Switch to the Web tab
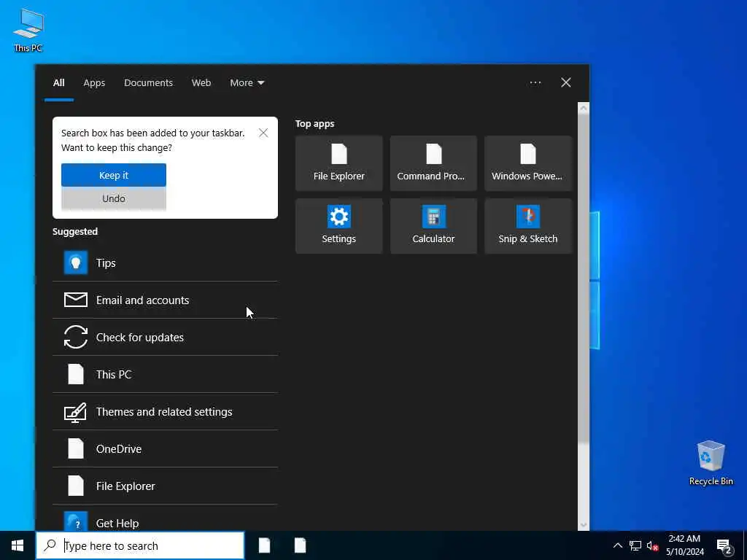Image resolution: width=747 pixels, height=560 pixels. pyautogui.click(x=201, y=83)
